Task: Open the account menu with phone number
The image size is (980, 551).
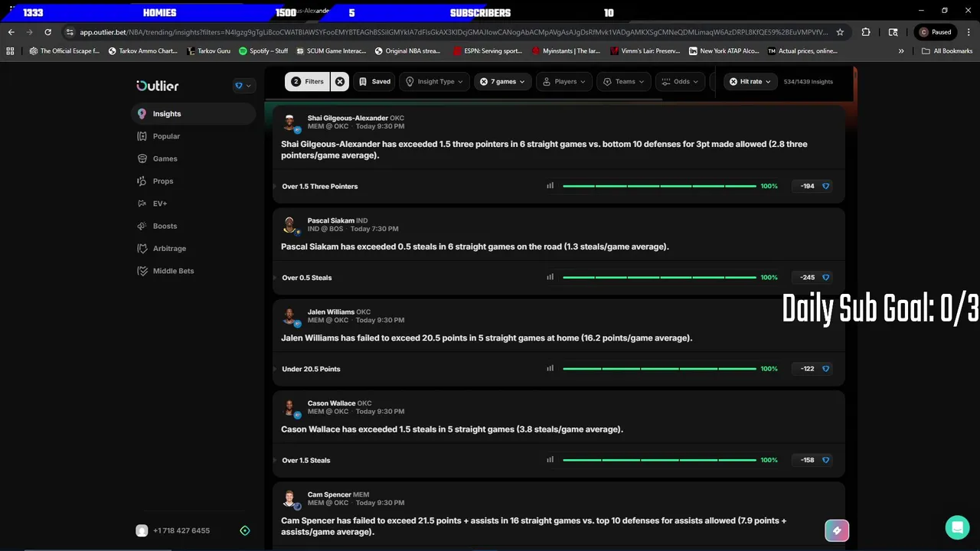Action: [173, 530]
